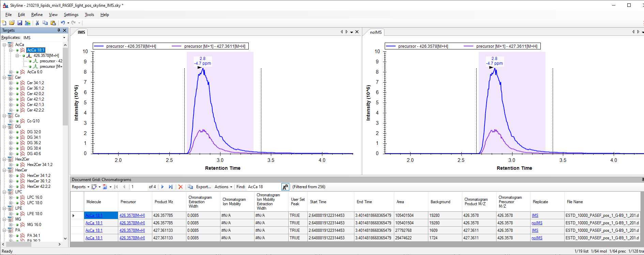Open the Reports dropdown in Document Grid
This screenshot has height=255, width=644.
(80, 187)
